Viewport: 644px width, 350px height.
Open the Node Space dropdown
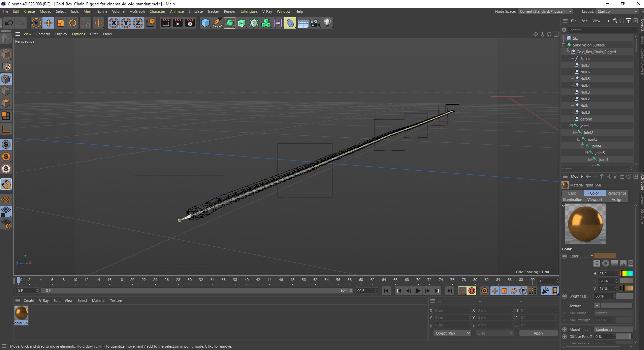coord(545,11)
